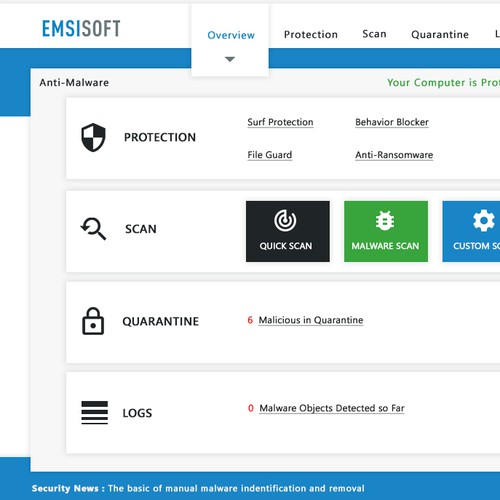This screenshot has width=500, height=500.
Task: Click the PROTECTION section heading
Action: tap(160, 137)
